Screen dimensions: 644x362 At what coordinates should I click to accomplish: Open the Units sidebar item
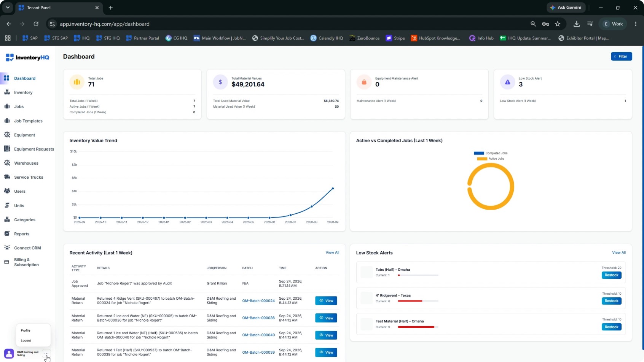point(19,206)
